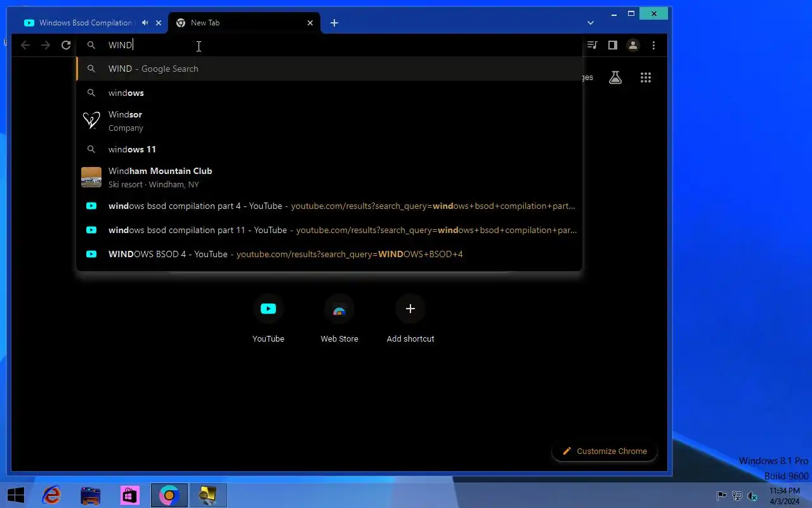Click the back navigation arrow
The image size is (812, 508).
click(x=25, y=45)
